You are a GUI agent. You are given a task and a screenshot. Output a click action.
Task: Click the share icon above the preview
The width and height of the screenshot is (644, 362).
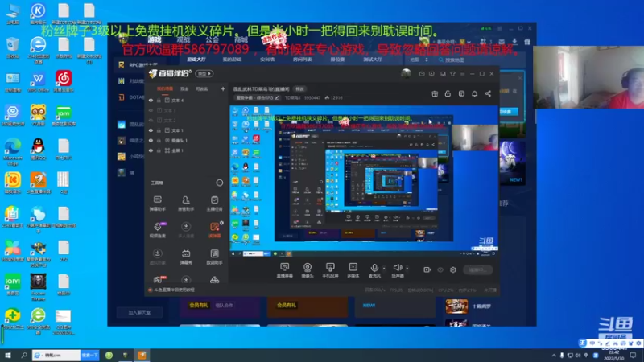[488, 93]
